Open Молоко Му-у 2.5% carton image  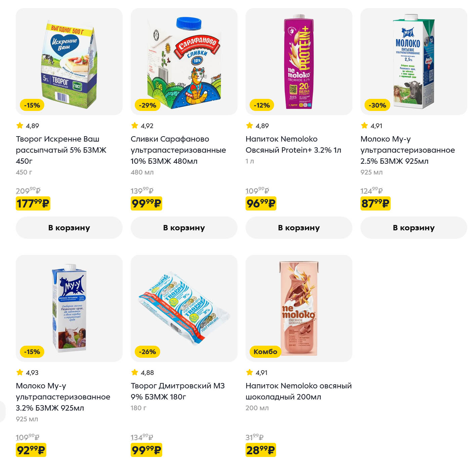click(x=414, y=62)
